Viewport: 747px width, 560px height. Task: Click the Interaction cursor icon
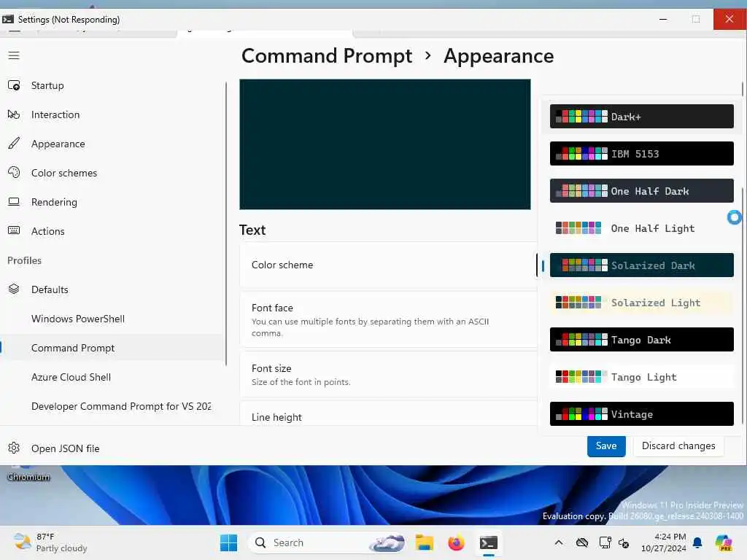14,114
